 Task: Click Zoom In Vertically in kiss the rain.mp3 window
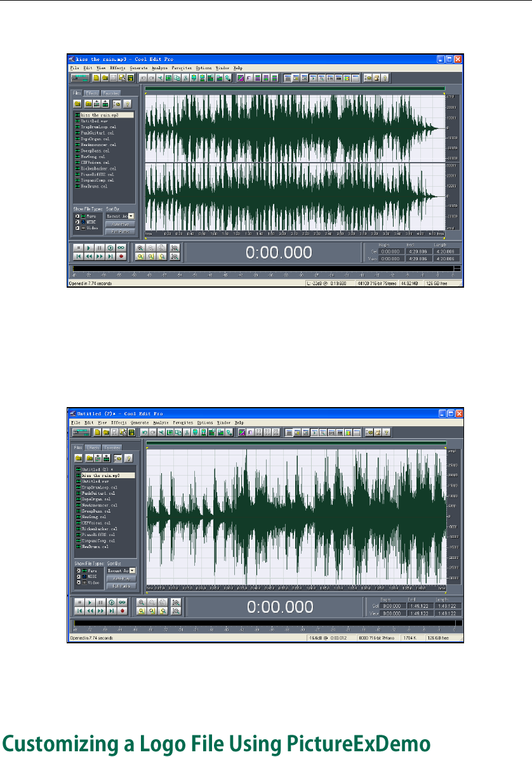175,248
